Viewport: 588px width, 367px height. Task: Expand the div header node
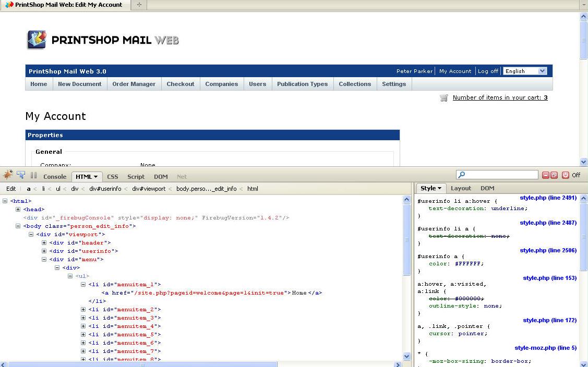point(44,242)
